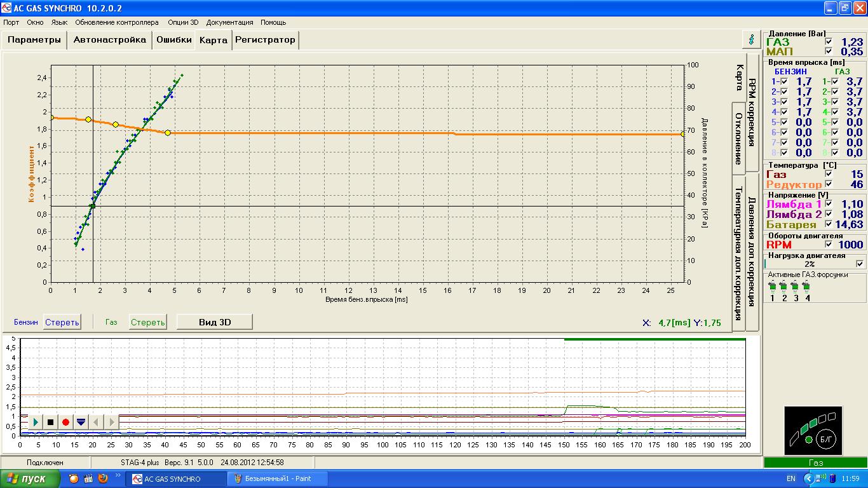Open the Язык language menu
868x488 pixels.
tap(59, 22)
